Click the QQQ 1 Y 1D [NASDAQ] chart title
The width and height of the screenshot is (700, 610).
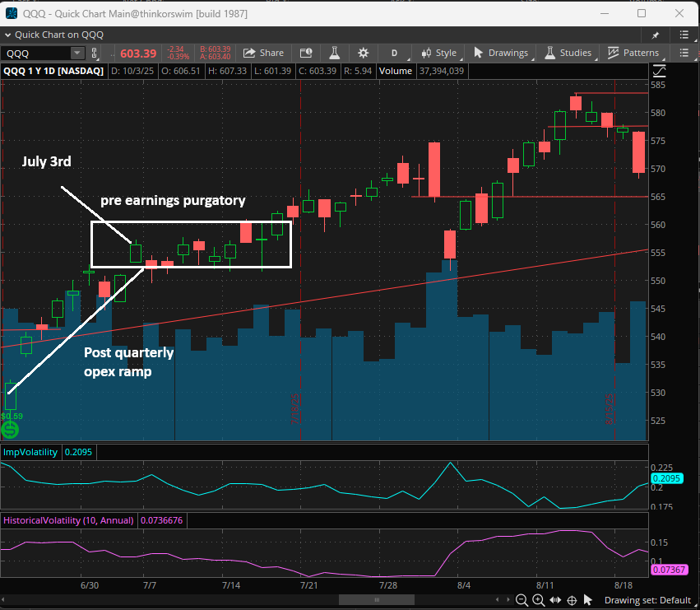(x=53, y=71)
